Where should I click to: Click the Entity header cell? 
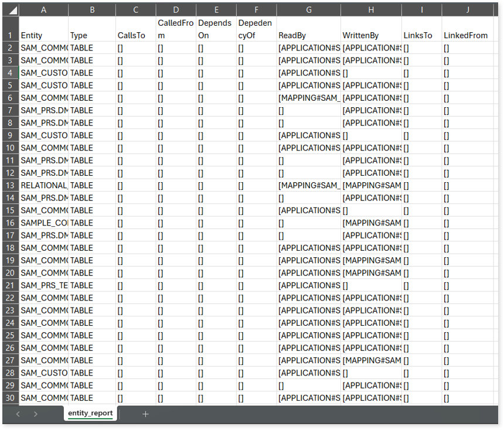[x=43, y=35]
